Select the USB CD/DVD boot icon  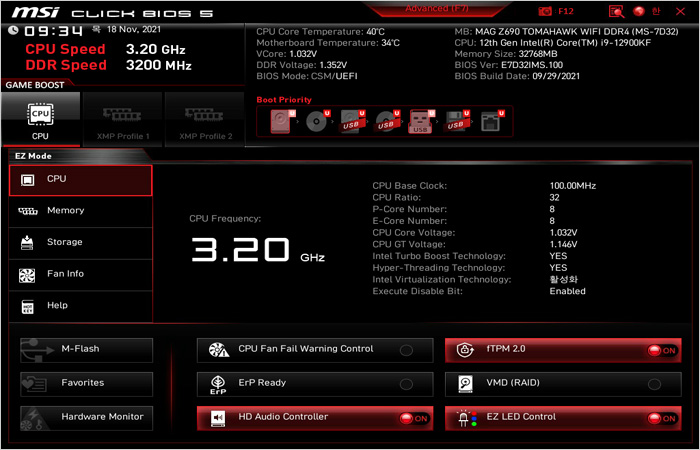point(387,121)
